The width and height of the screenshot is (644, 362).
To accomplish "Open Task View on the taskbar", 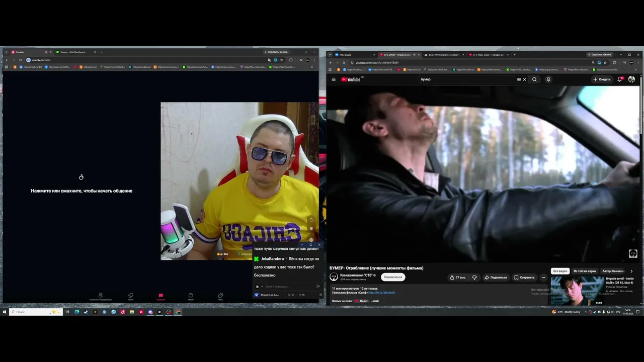I will click(x=67, y=312).
